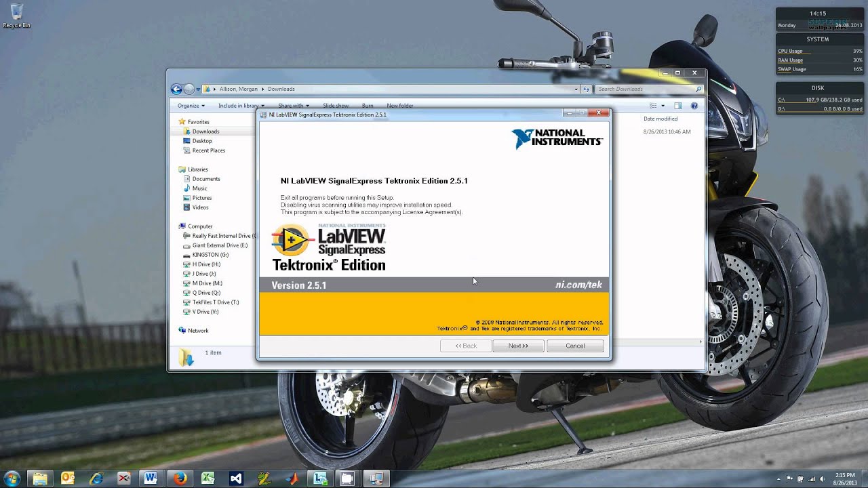This screenshot has height=488, width=868.
Task: Cancel the SignalExpress installation
Action: [x=575, y=346]
